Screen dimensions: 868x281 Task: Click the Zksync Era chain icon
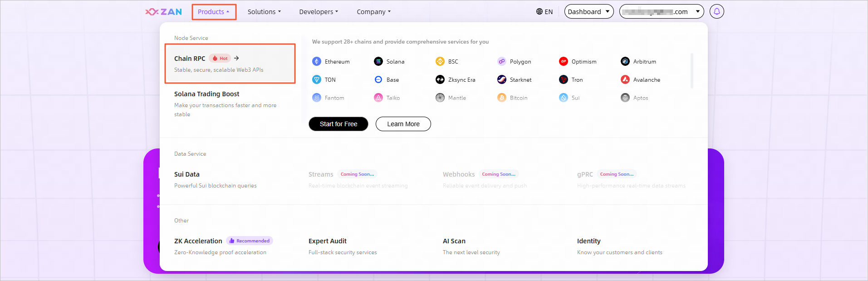[440, 79]
